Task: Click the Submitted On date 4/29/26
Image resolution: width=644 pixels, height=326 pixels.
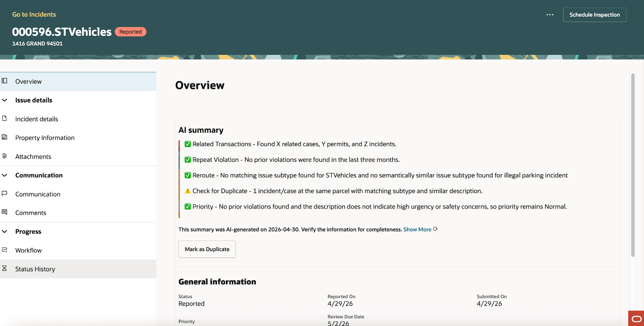Action: coord(489,304)
